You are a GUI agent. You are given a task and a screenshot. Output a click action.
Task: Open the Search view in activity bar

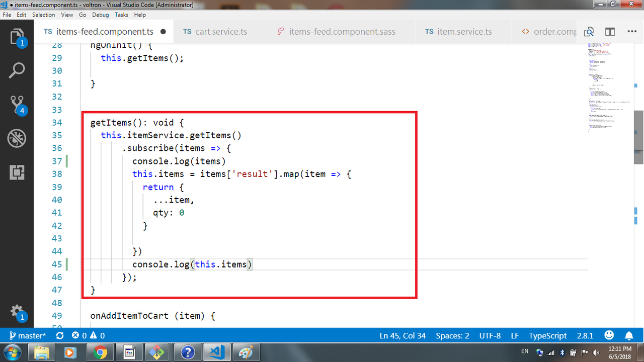(x=17, y=70)
